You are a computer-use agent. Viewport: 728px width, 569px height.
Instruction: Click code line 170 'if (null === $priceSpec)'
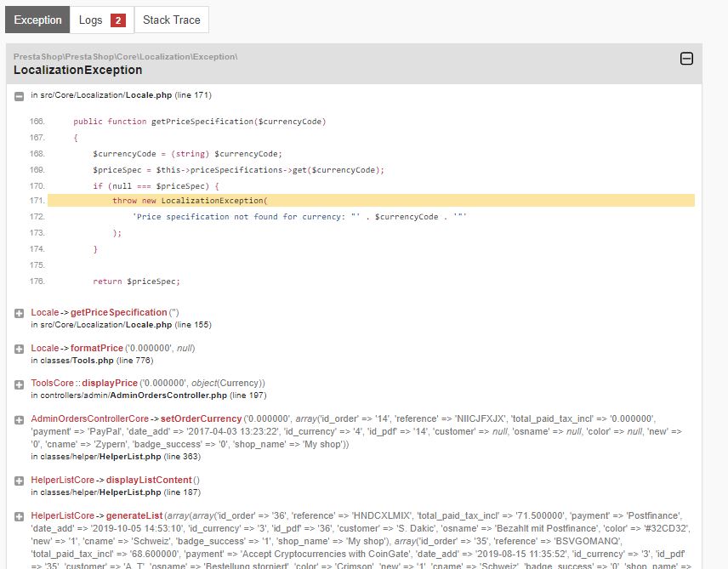(156, 186)
